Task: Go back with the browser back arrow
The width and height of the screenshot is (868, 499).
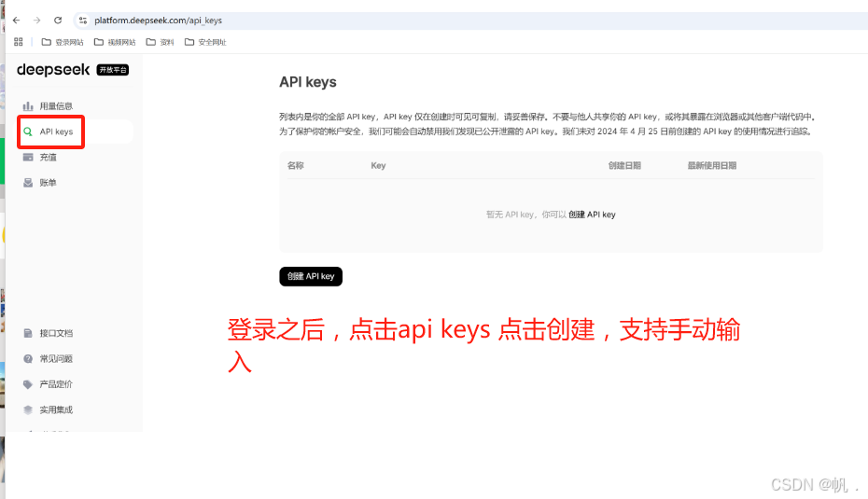Action: click(x=16, y=21)
